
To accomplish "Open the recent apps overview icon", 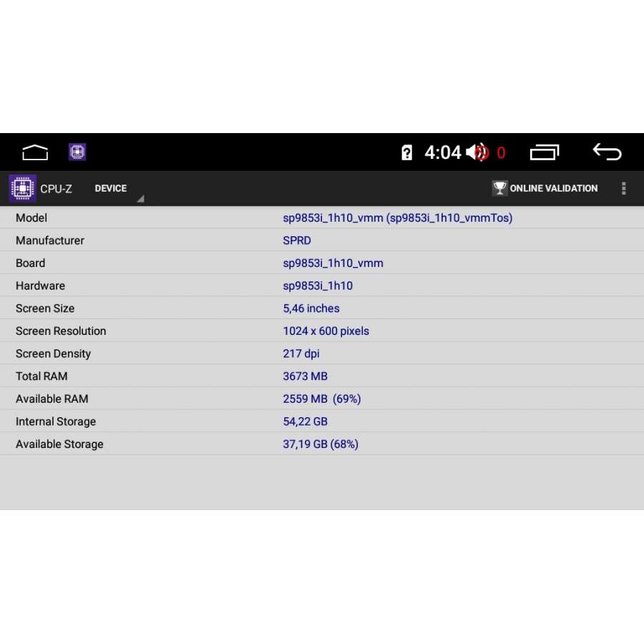I will click(545, 152).
